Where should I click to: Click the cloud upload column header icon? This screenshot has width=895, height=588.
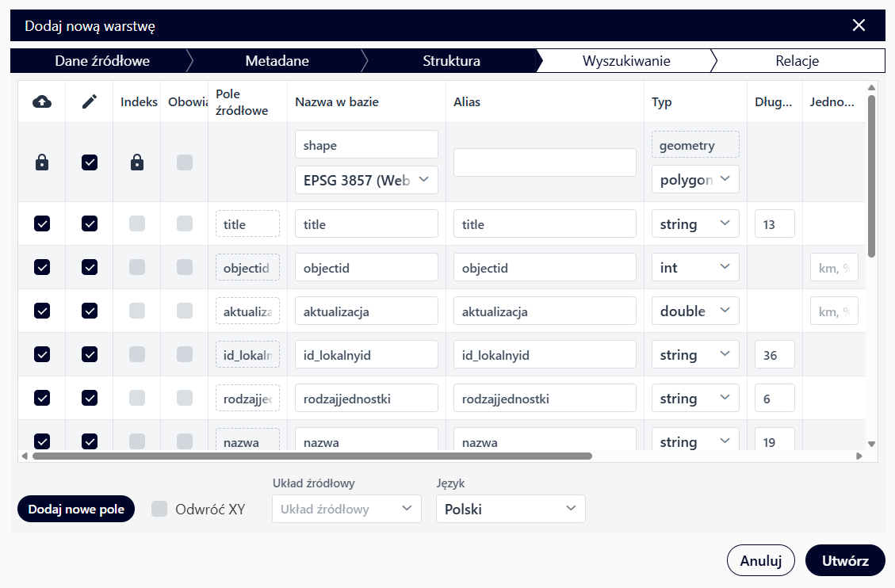[42, 101]
